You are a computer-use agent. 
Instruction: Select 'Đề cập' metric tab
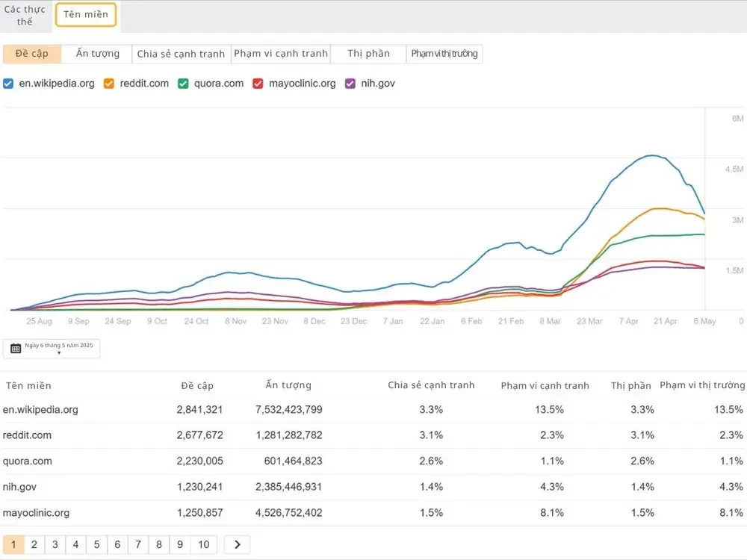click(x=32, y=54)
